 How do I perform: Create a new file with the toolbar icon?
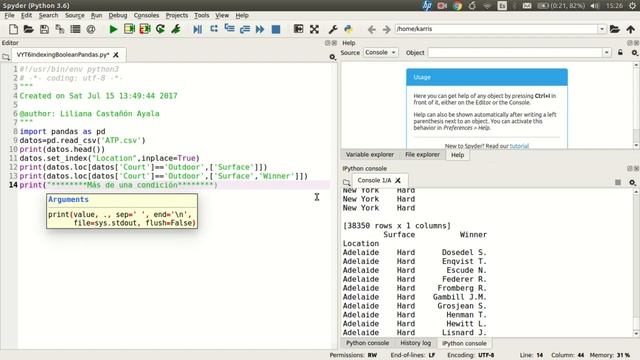13,29
